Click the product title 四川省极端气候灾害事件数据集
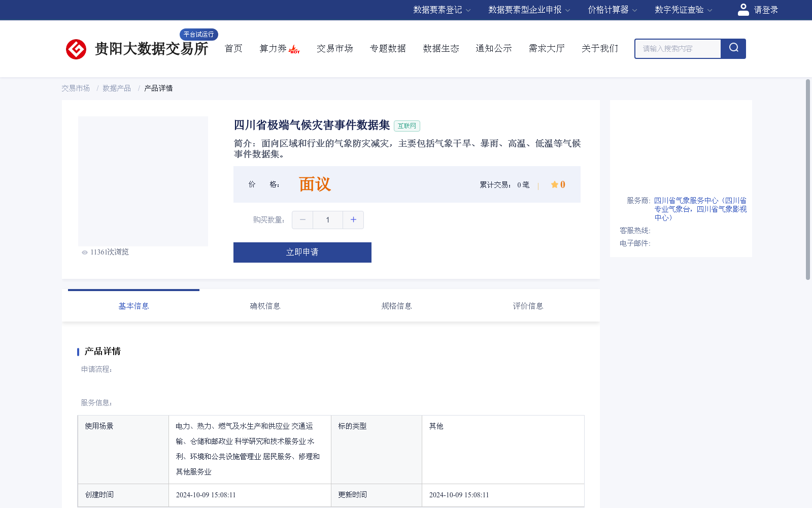812x508 pixels. pyautogui.click(x=312, y=125)
